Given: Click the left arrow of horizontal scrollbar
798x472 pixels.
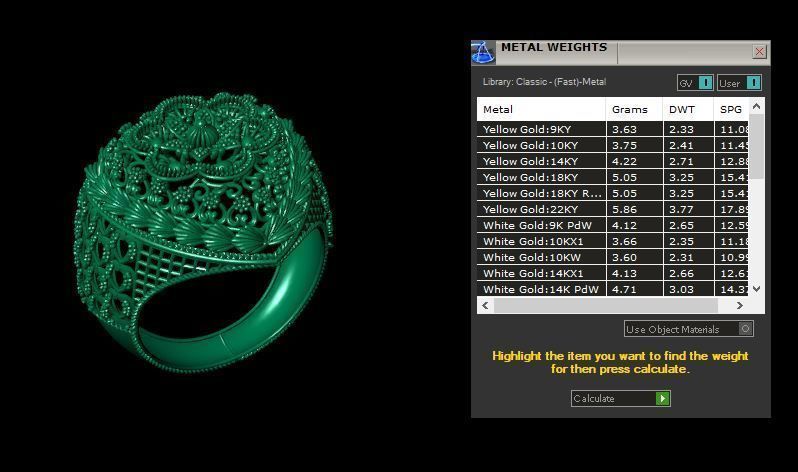Looking at the screenshot, I should click(x=485, y=306).
